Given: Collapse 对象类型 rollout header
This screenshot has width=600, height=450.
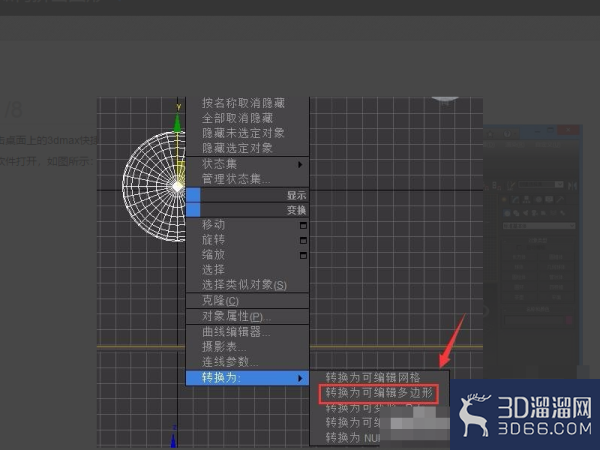Looking at the screenshot, I should 538,240.
